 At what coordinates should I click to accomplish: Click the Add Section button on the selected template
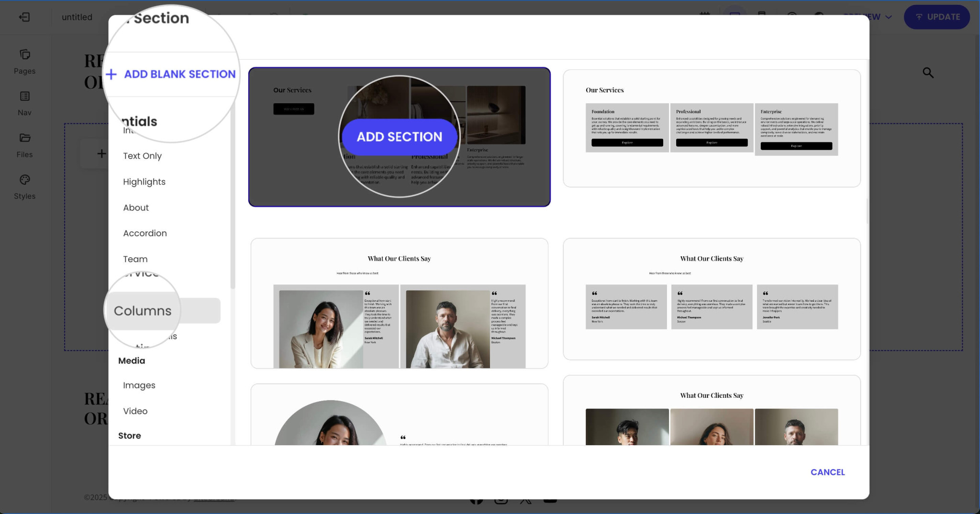[400, 137]
